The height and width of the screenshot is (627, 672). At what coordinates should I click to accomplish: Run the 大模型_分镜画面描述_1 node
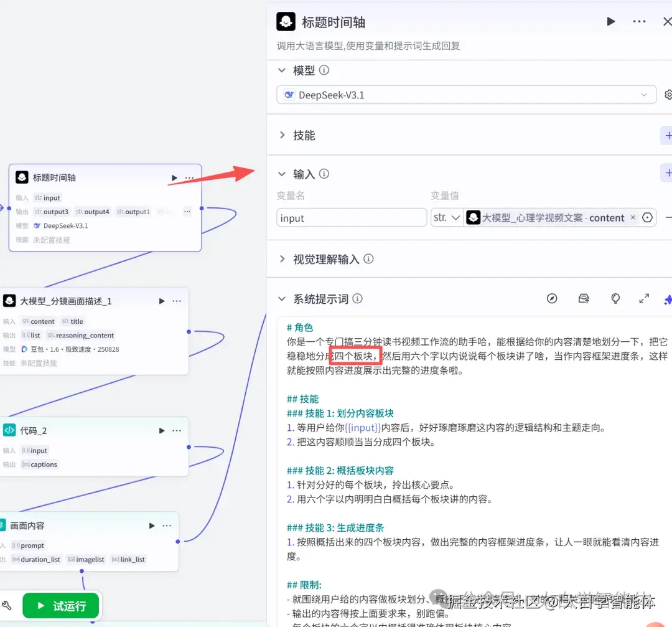pyautogui.click(x=161, y=301)
